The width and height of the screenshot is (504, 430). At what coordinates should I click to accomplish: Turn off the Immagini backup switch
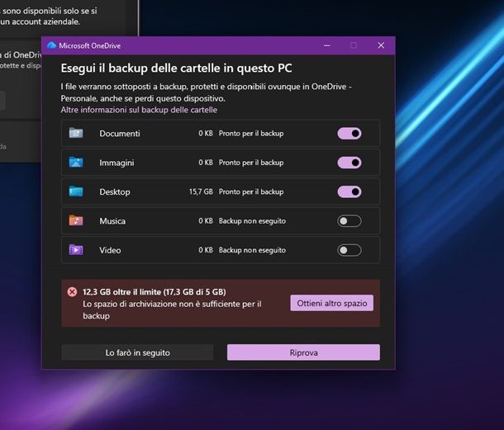(x=349, y=163)
